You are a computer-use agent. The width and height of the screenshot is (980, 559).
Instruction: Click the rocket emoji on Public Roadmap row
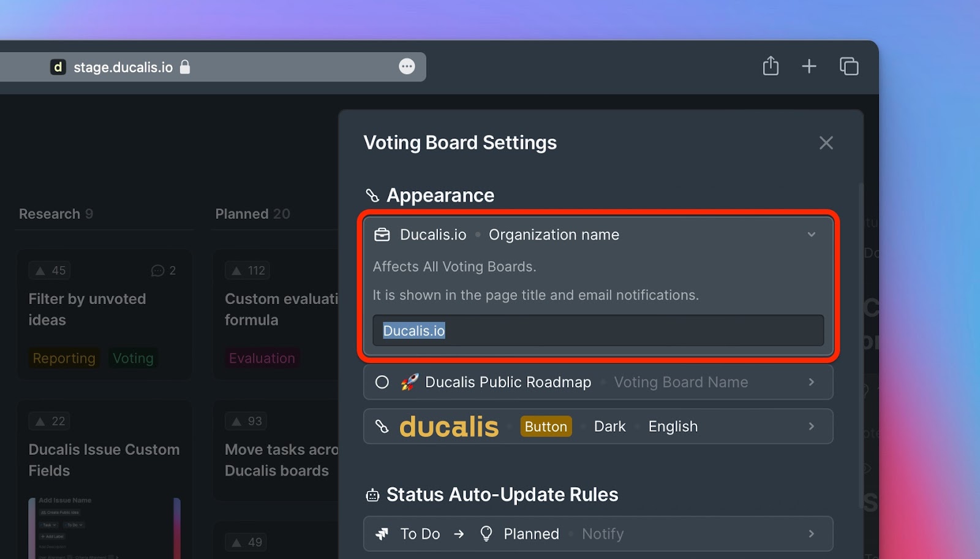pyautogui.click(x=409, y=382)
